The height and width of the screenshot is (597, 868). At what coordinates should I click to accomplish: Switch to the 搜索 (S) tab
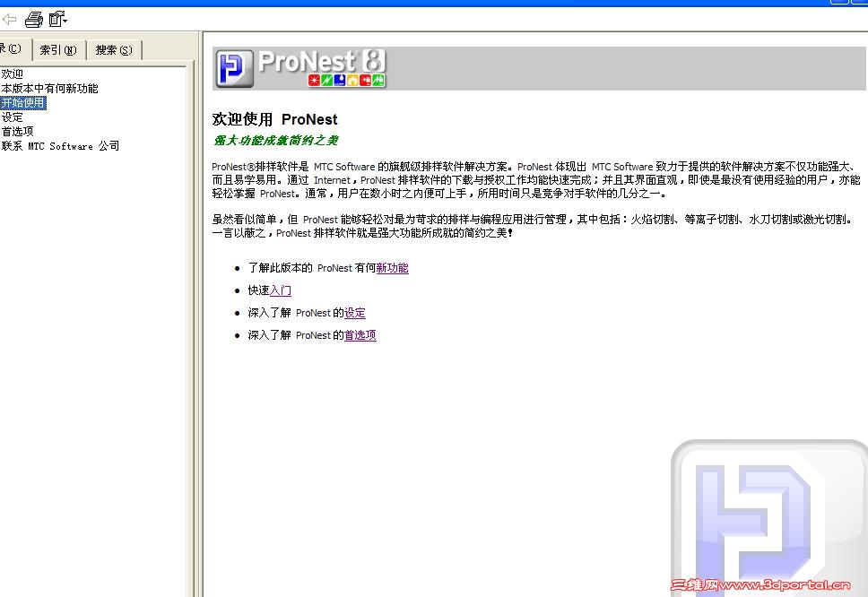pyautogui.click(x=114, y=50)
